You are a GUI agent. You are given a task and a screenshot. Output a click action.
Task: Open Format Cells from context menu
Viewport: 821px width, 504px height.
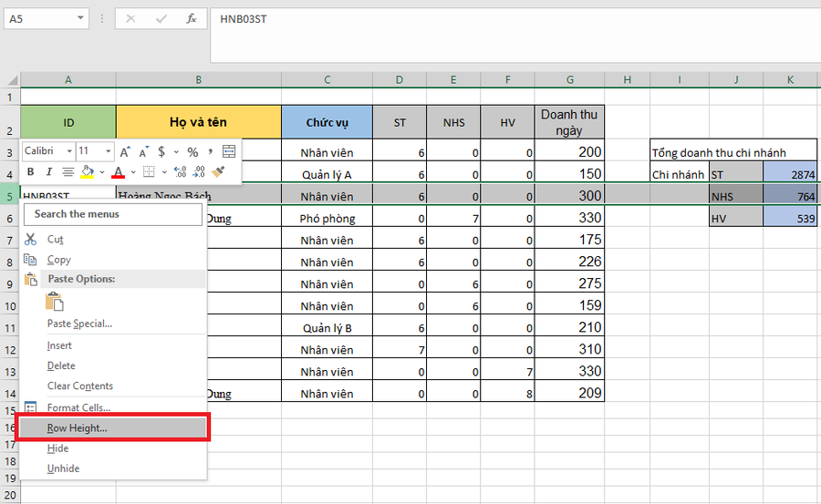(x=113, y=407)
